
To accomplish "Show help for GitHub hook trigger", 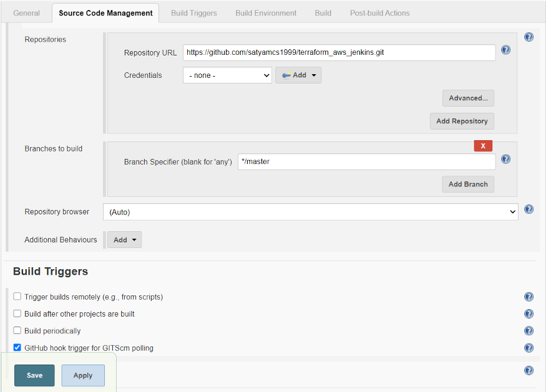I will [x=529, y=348].
